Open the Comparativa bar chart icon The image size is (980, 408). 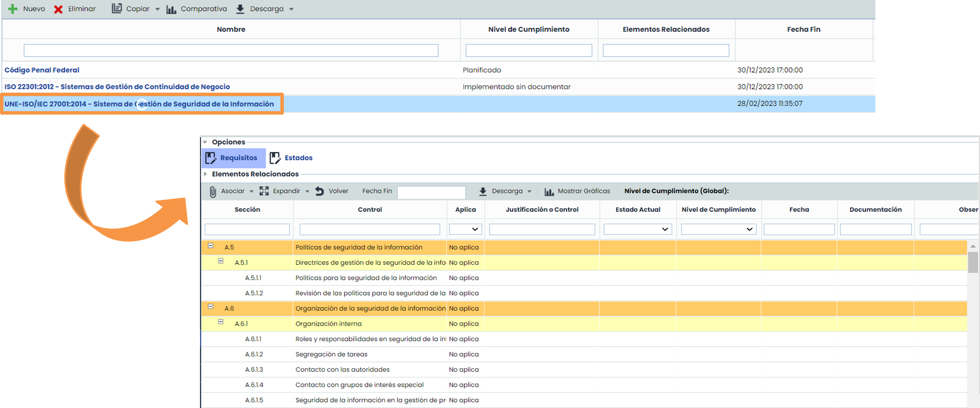[171, 9]
